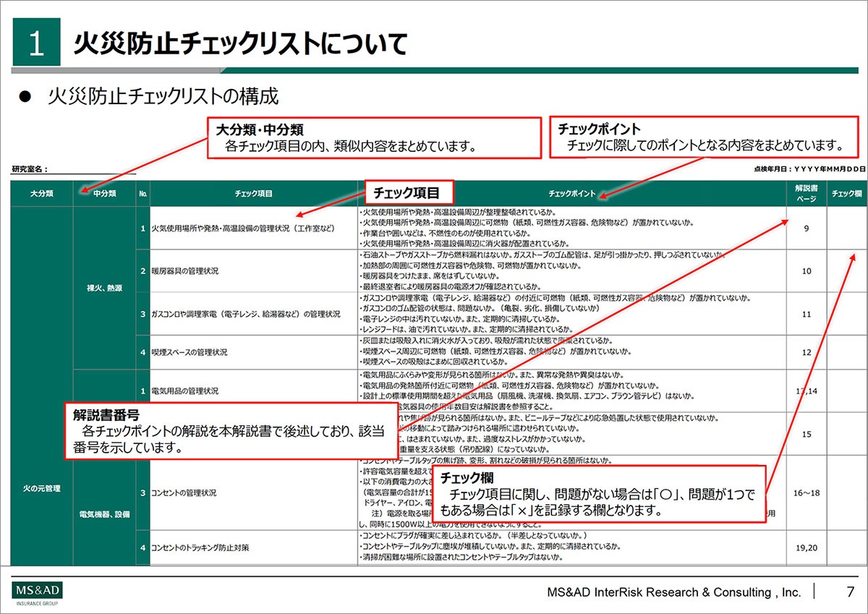Click the "電気機器、設備" sub-category cell
The width and height of the screenshot is (868, 614).
coord(105,514)
